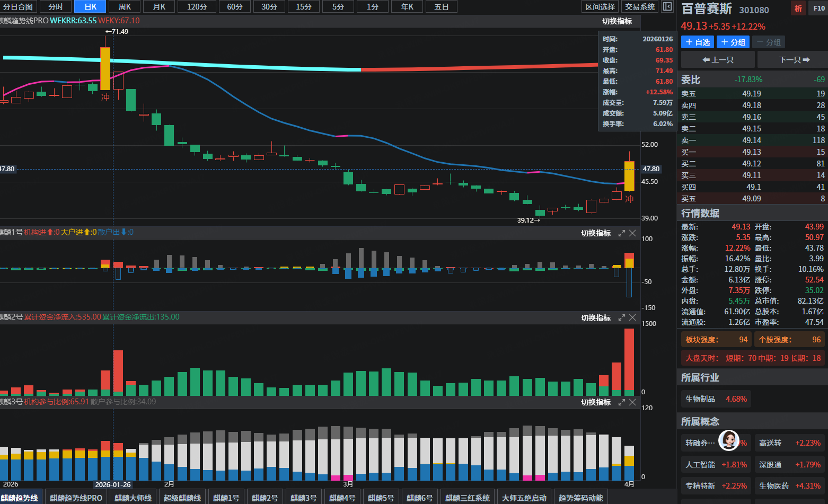Image resolution: width=828 pixels, height=504 pixels.
Task: Toggle 区间选择 range selection mode
Action: point(600,7)
